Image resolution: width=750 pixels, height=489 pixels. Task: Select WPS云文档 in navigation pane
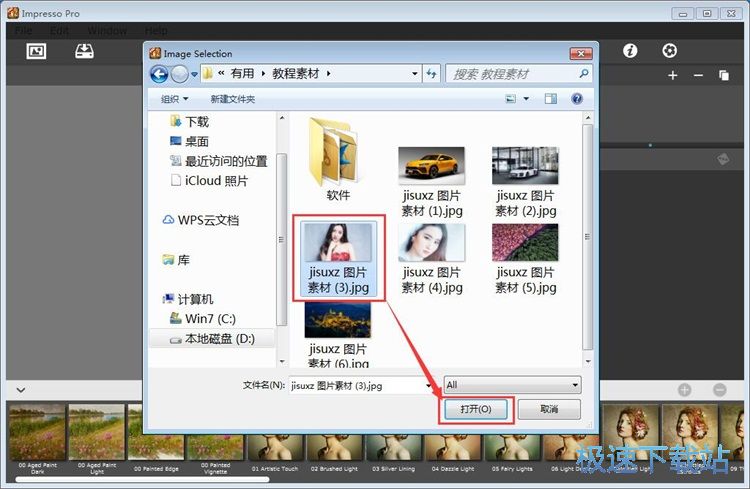200,220
